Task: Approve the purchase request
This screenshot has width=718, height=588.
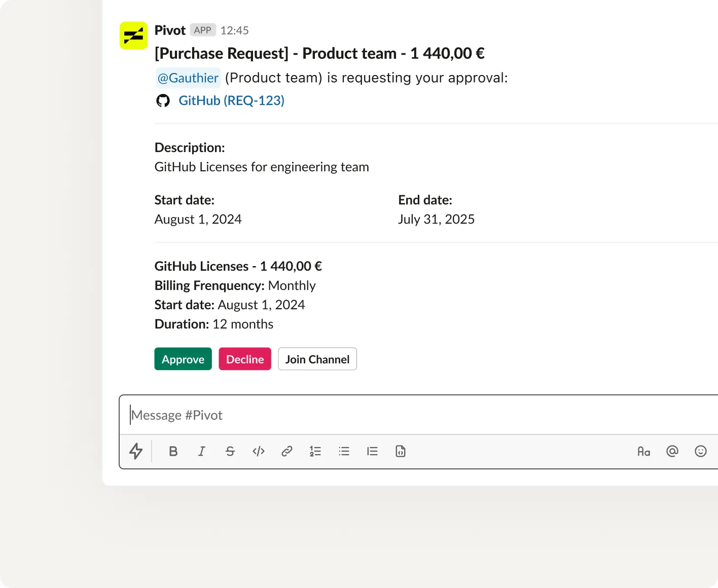Action: point(183,359)
